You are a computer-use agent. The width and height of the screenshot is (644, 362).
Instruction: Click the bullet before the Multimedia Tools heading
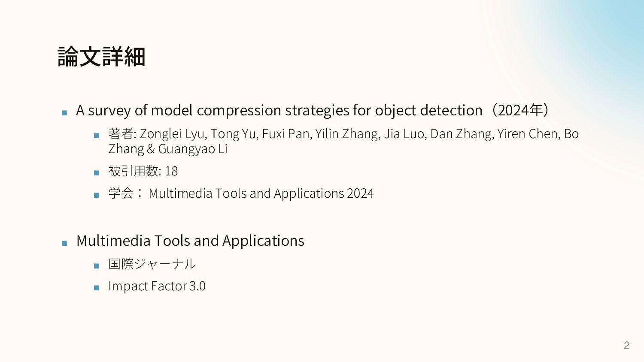tap(64, 244)
